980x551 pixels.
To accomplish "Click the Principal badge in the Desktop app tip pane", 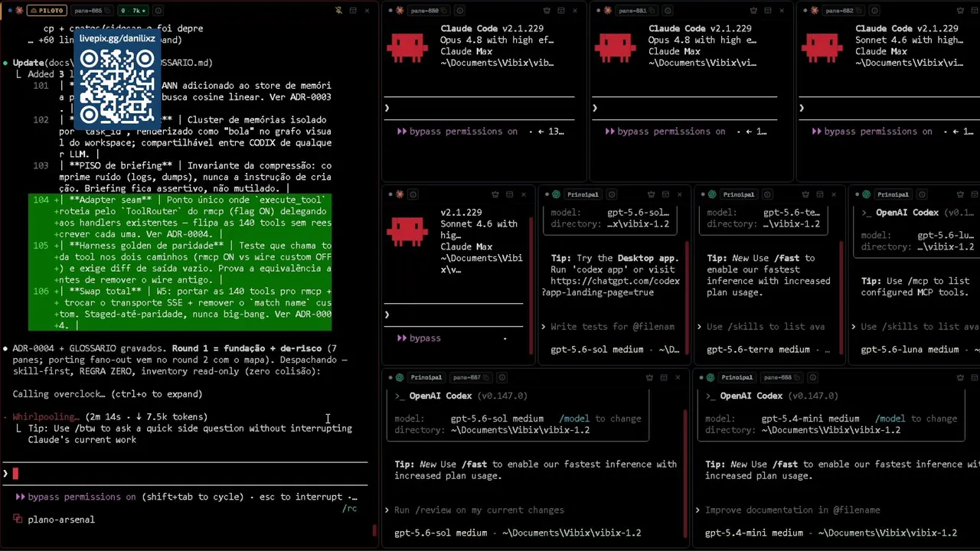I will pos(583,194).
